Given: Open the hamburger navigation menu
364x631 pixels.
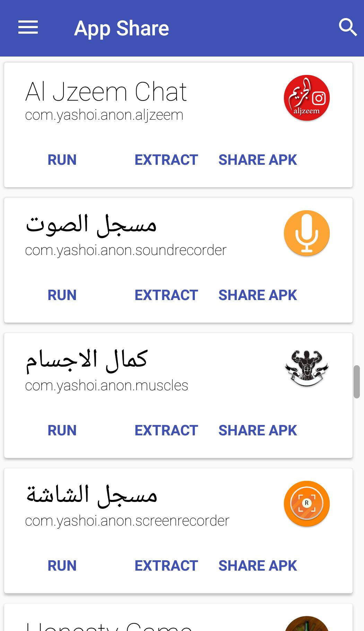Looking at the screenshot, I should [28, 27].
